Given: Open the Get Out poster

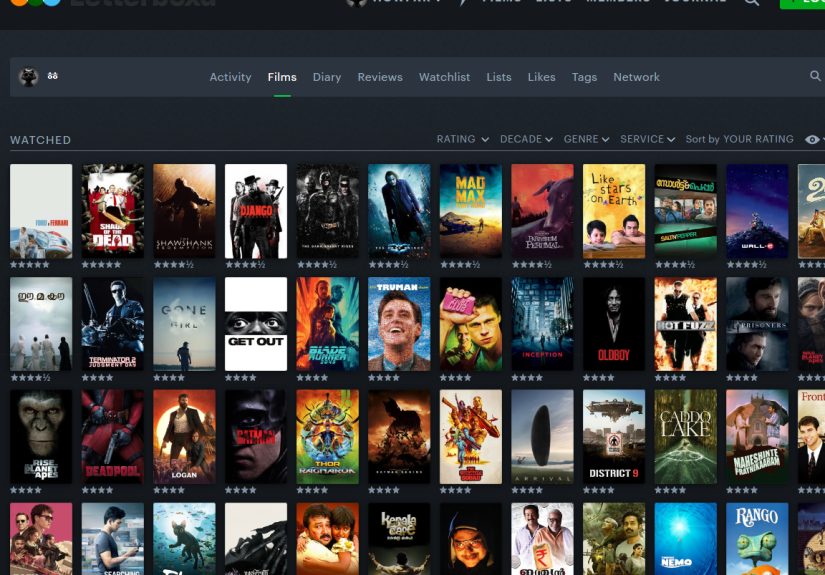Looking at the screenshot, I should click(x=256, y=324).
